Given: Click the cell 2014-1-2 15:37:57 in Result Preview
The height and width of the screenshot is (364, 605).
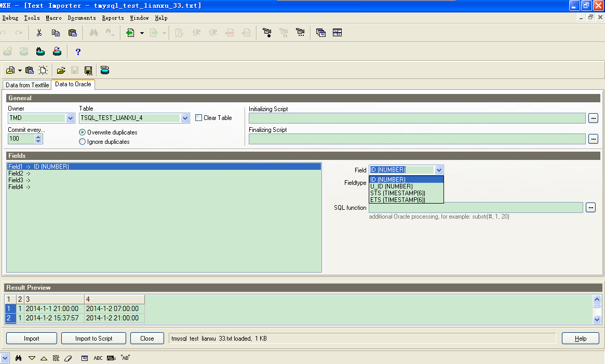Looking at the screenshot, I should tap(55, 318).
